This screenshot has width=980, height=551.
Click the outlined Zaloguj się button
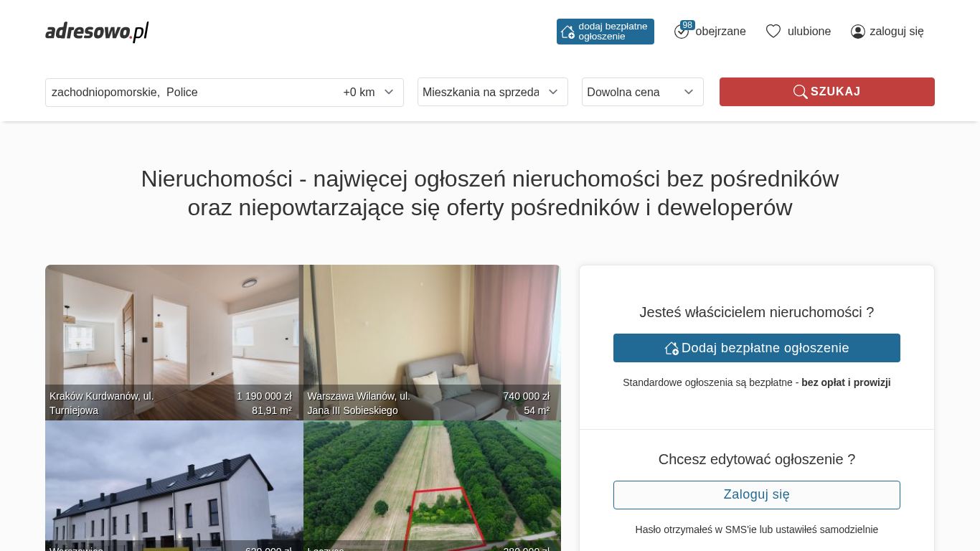pyautogui.click(x=756, y=495)
